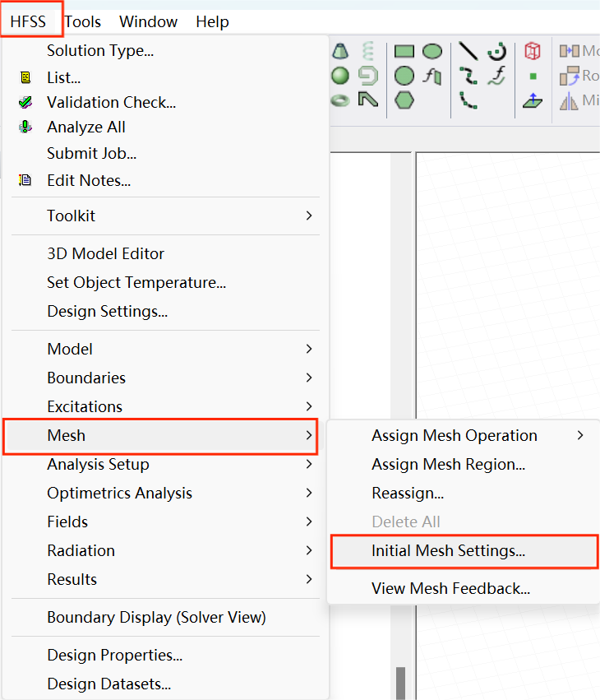Viewport: 600px width, 700px height.
Task: Choose Analyze All in the HFSS menu
Action: (86, 127)
